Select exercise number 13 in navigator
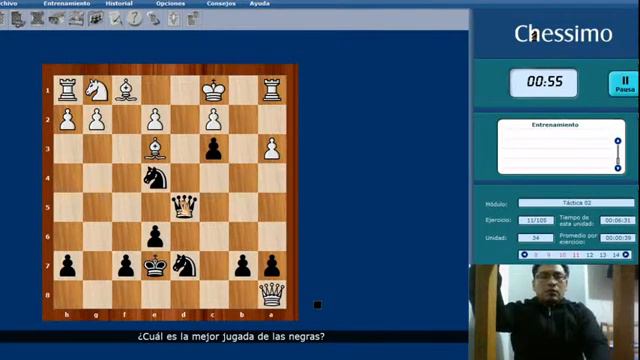640x360 pixels. (x=603, y=255)
